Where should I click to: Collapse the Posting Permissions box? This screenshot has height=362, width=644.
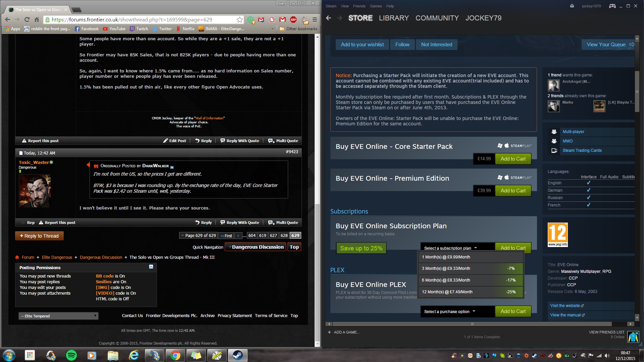[x=151, y=267]
